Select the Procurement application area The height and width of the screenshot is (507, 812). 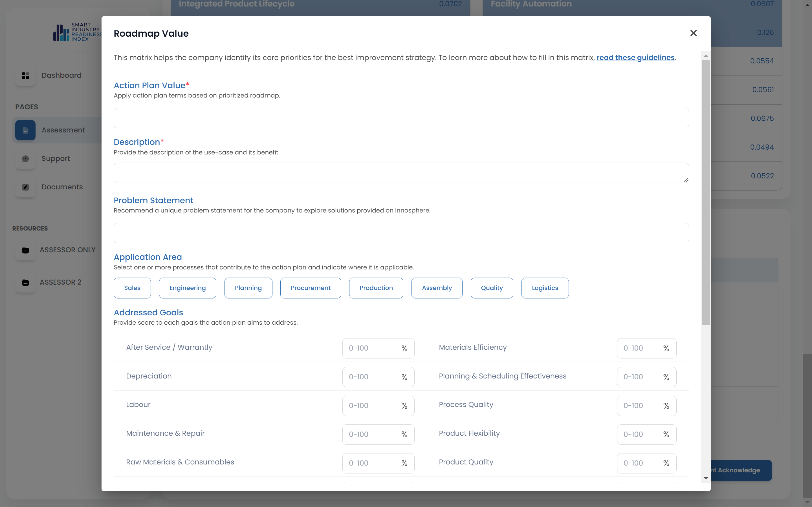310,288
